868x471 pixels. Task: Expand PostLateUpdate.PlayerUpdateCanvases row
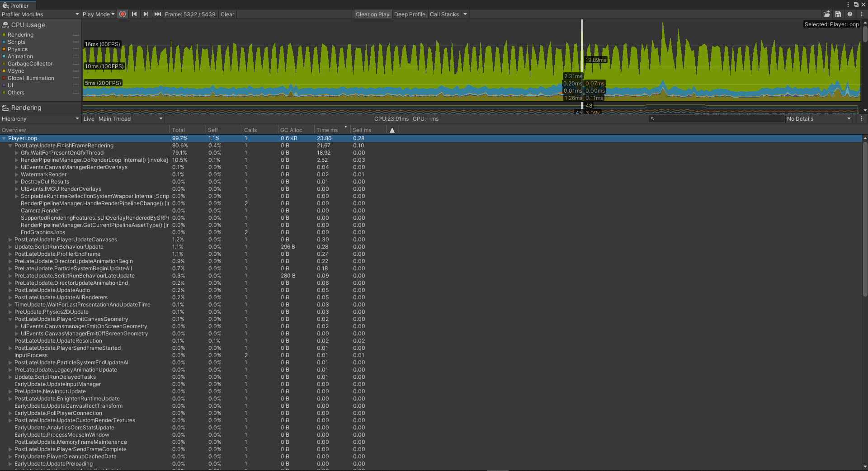(x=10, y=240)
